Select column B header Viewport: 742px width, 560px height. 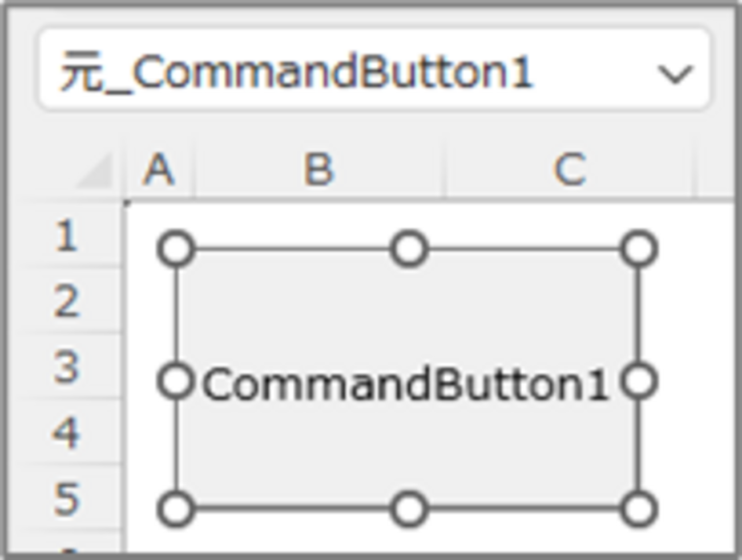click(x=318, y=170)
